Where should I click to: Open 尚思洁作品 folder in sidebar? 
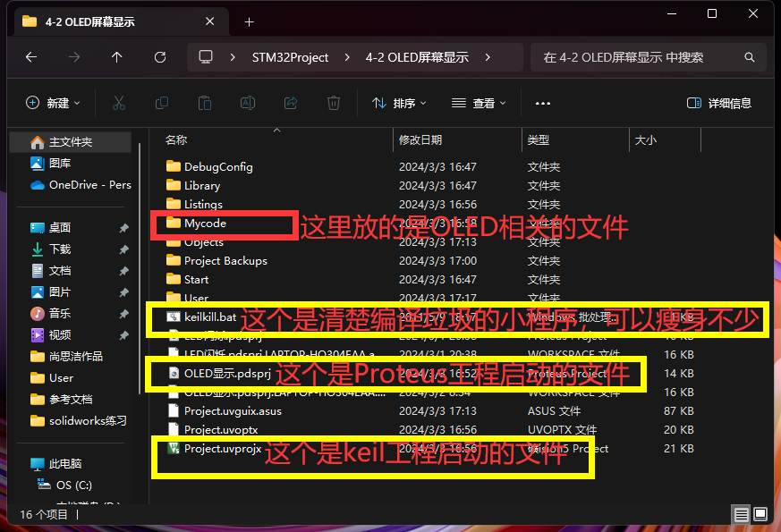click(66, 356)
